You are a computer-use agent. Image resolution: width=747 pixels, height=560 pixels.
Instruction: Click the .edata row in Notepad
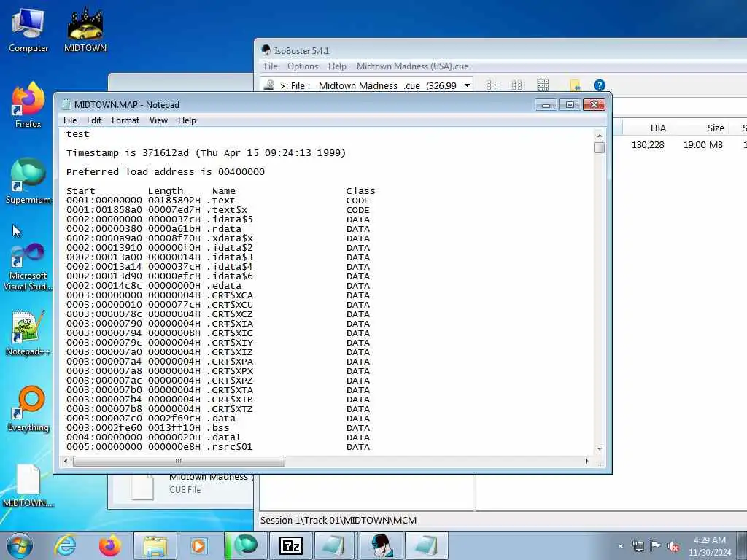point(217,286)
